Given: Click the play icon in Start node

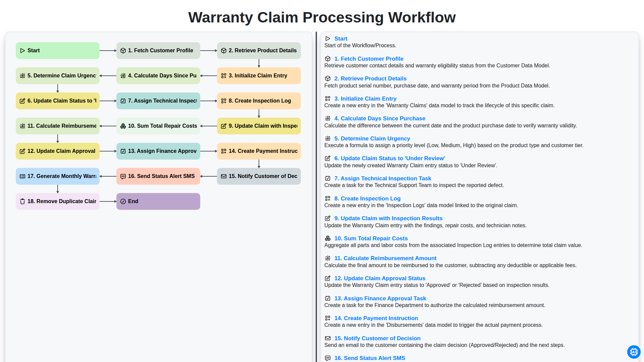Looking at the screenshot, I should pos(22,51).
